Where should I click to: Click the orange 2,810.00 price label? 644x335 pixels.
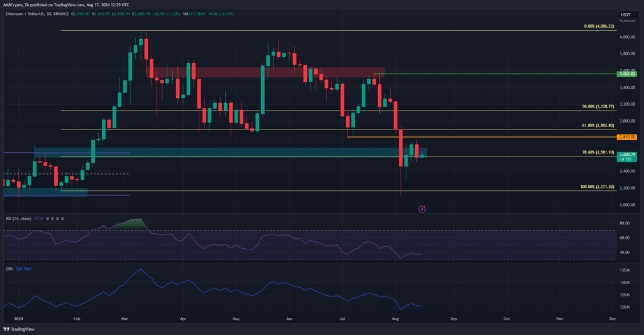coord(628,137)
